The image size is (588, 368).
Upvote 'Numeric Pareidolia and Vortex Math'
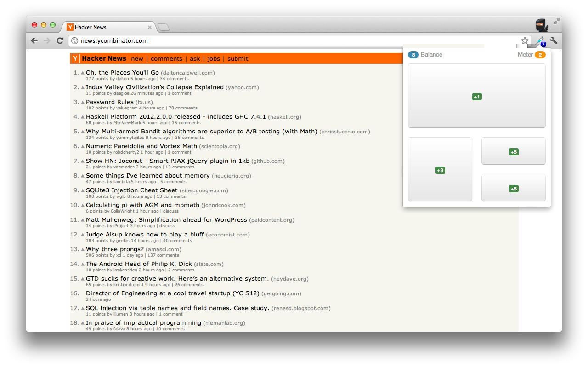(x=83, y=146)
